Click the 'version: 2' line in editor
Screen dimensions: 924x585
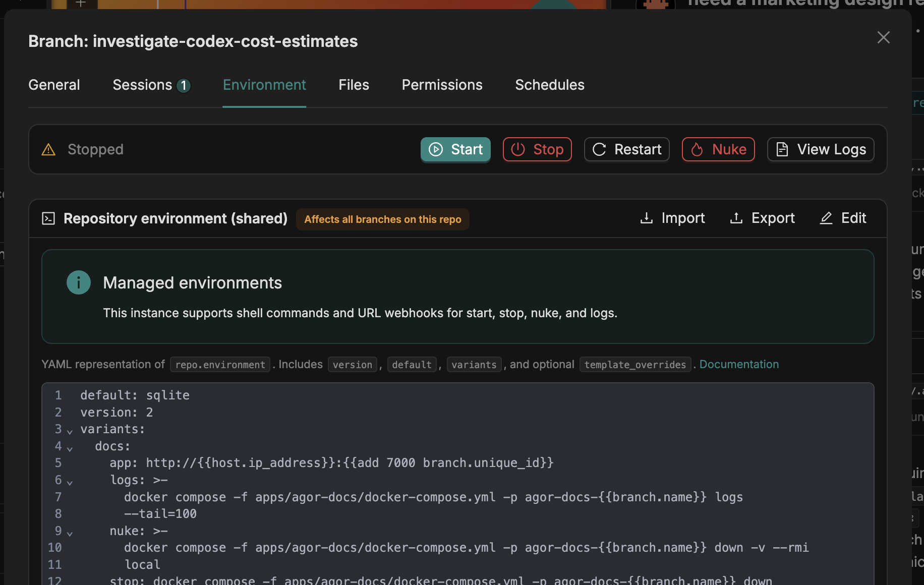117,412
